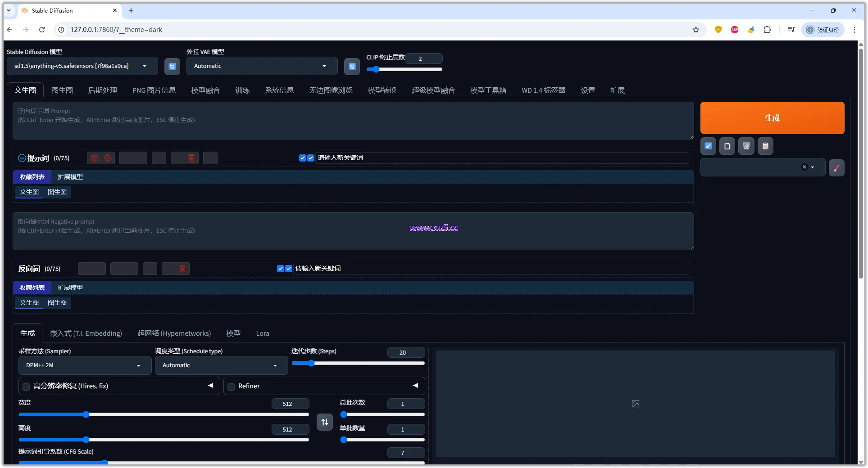Click the trash bin clear-prompt icon under Generate
The width and height of the screenshot is (868, 468).
(746, 146)
